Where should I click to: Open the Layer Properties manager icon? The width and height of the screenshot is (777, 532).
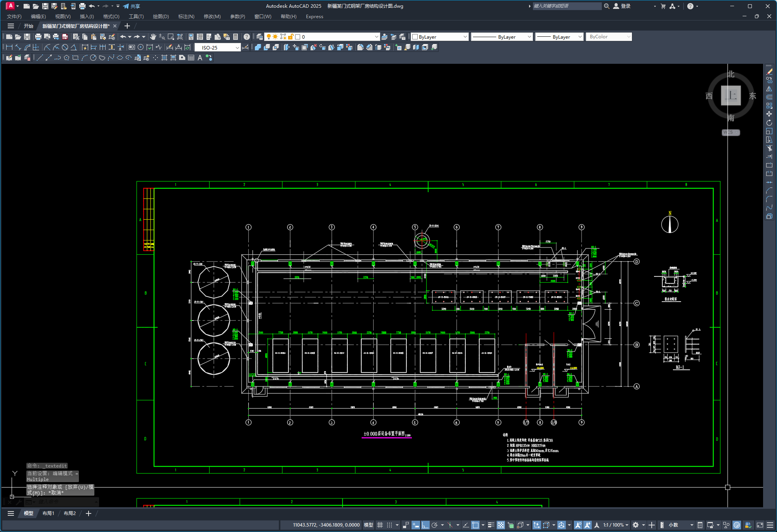tap(260, 37)
